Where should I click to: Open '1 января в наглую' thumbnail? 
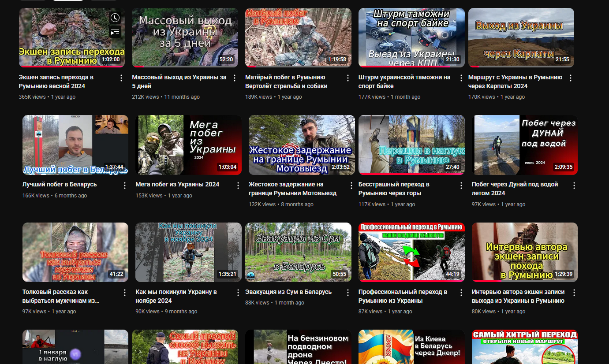[75, 347]
